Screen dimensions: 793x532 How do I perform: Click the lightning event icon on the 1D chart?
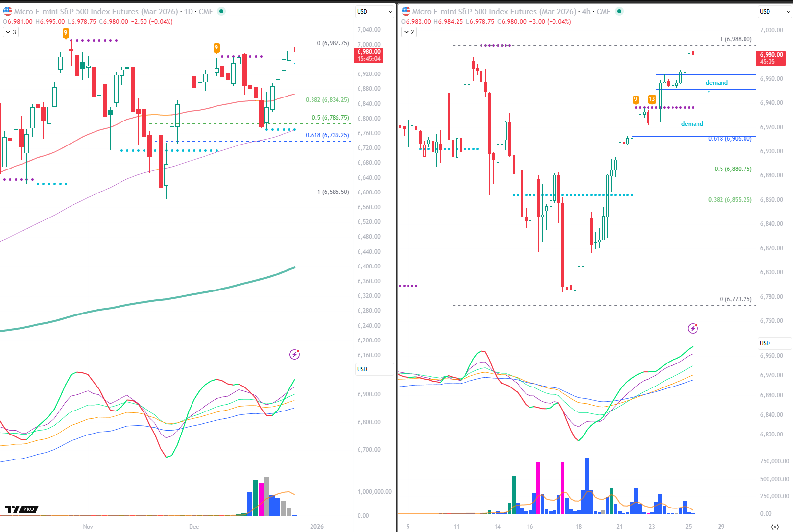(x=294, y=354)
